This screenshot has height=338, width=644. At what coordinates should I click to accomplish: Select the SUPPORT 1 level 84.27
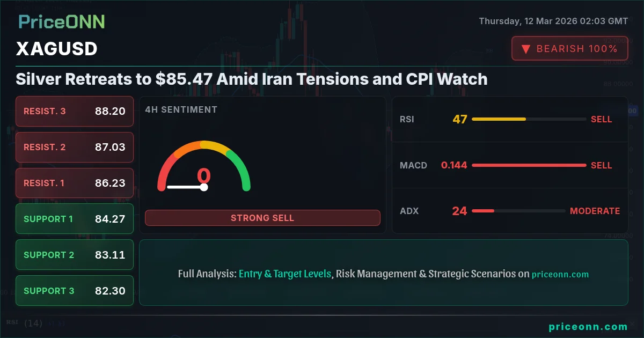(75, 219)
